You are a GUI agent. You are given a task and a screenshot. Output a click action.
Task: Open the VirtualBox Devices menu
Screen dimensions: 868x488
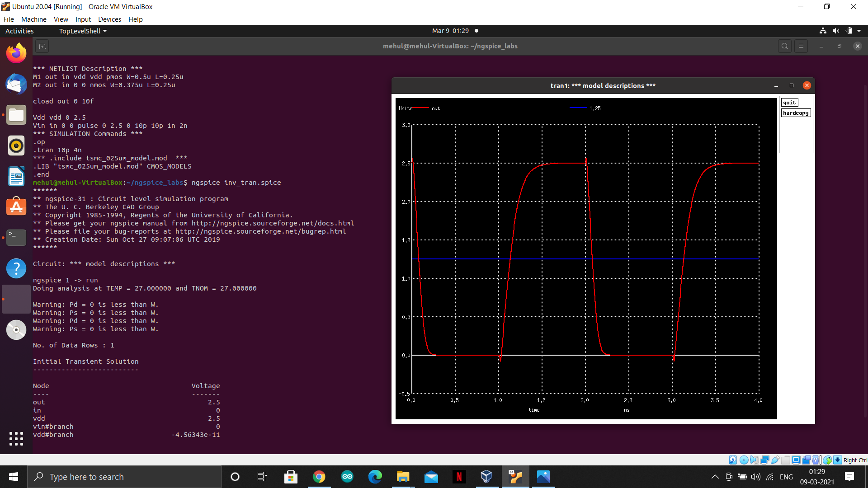(x=109, y=19)
